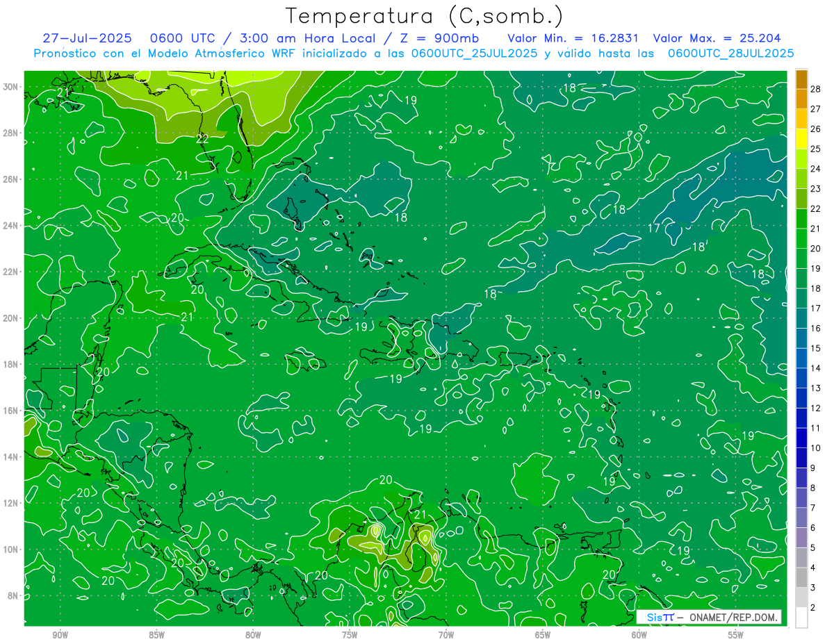The image size is (834, 644).
Task: Click the '11' color scale label
Action: click(816, 428)
